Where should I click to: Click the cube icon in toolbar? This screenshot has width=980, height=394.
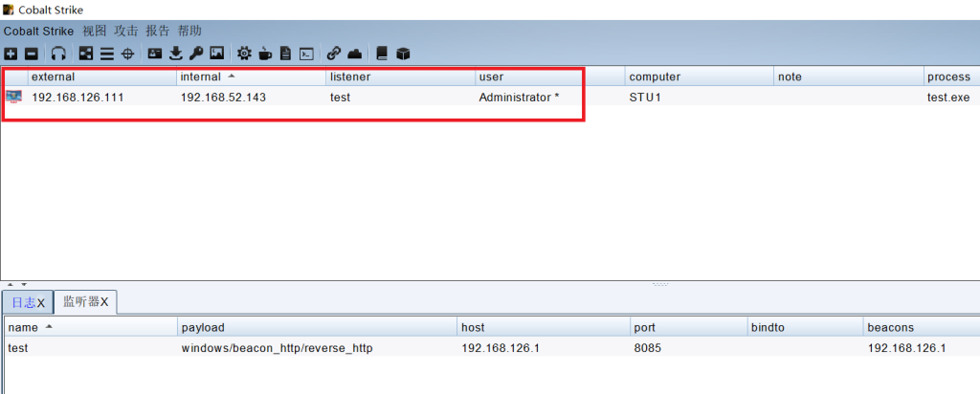403,54
